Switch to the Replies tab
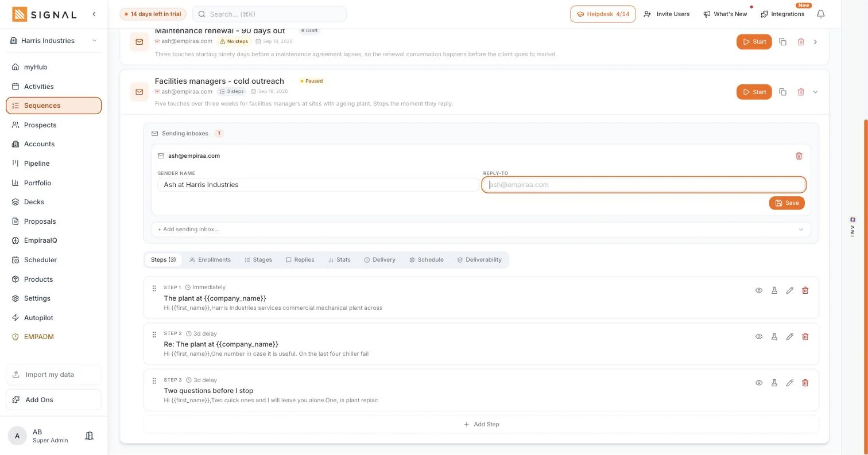 tap(300, 260)
